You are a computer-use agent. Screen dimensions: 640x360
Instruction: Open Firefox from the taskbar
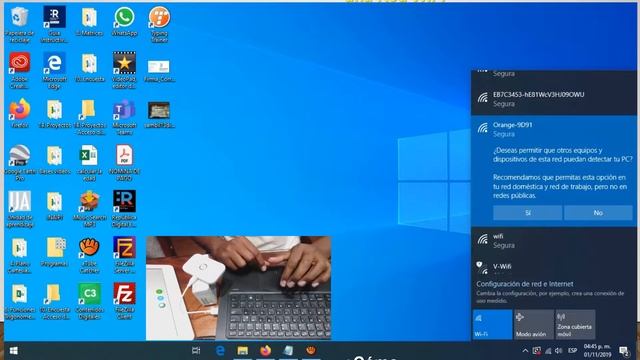(266, 351)
